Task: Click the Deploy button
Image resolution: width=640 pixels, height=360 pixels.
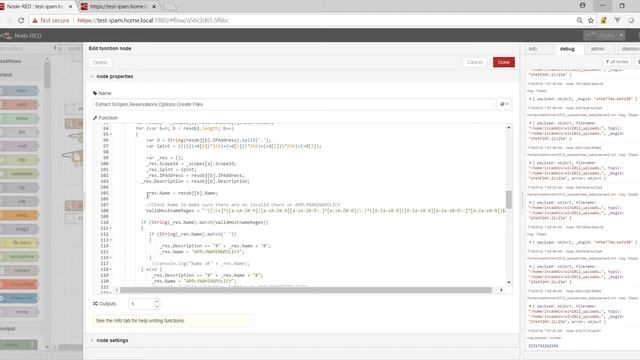Action: 601,36
